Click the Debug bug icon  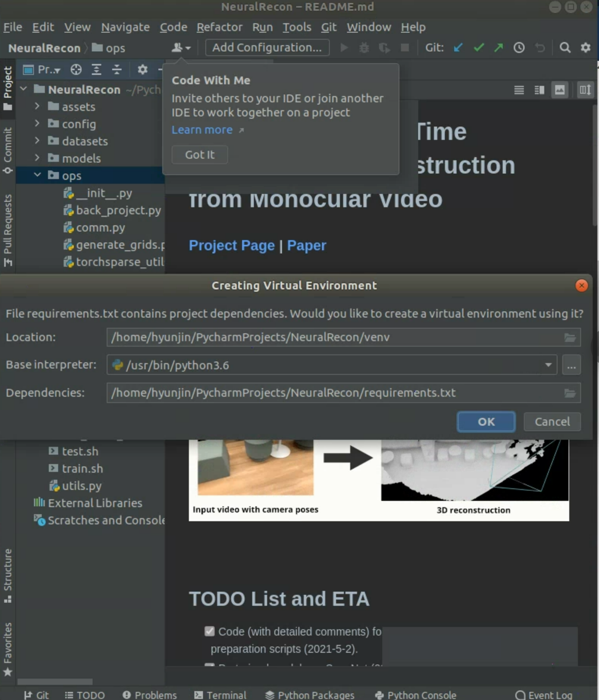(364, 48)
